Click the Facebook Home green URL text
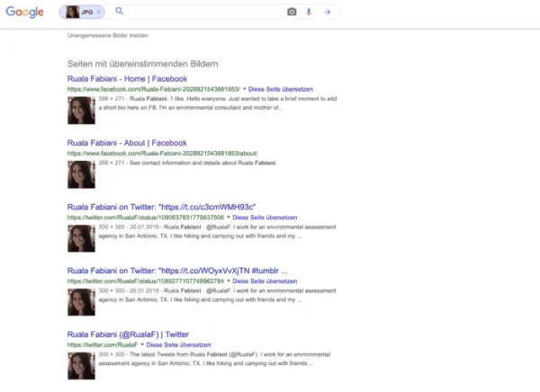 (x=154, y=89)
